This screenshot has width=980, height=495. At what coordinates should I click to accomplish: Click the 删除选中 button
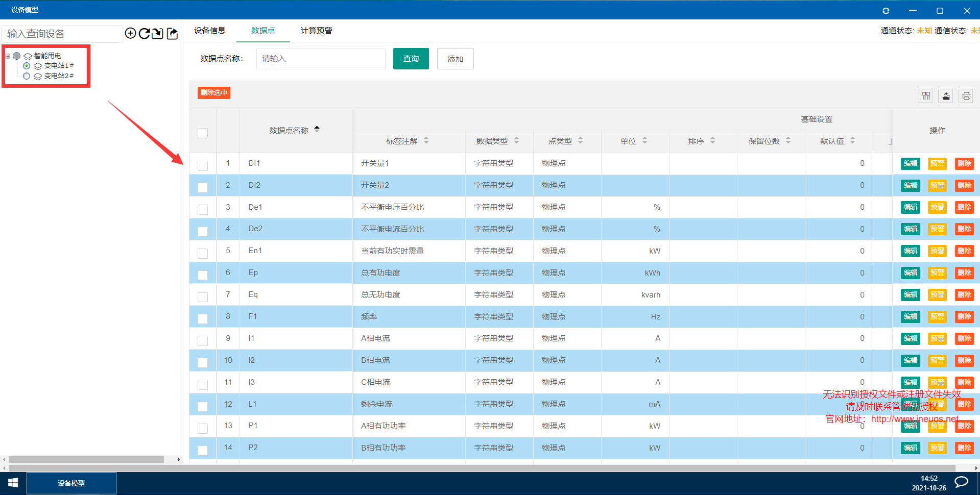click(x=213, y=93)
